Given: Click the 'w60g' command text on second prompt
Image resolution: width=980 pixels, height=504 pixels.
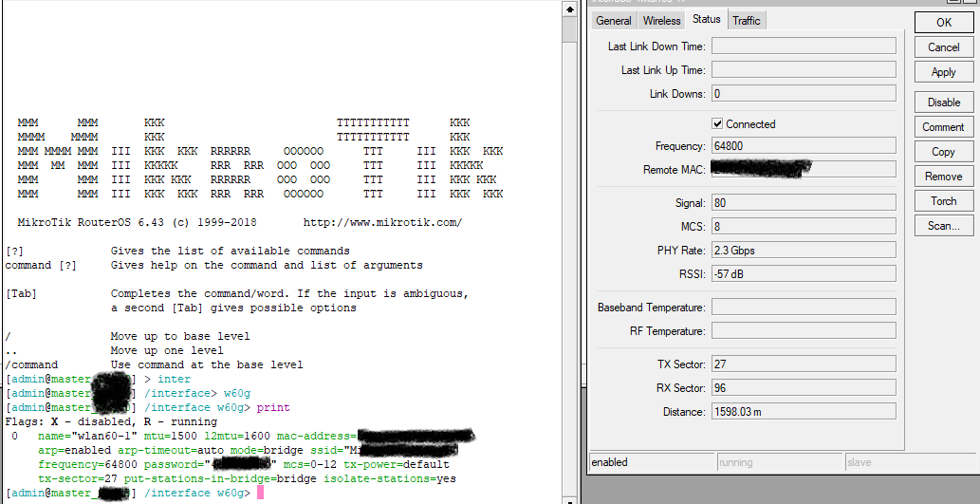Looking at the screenshot, I should [237, 393].
